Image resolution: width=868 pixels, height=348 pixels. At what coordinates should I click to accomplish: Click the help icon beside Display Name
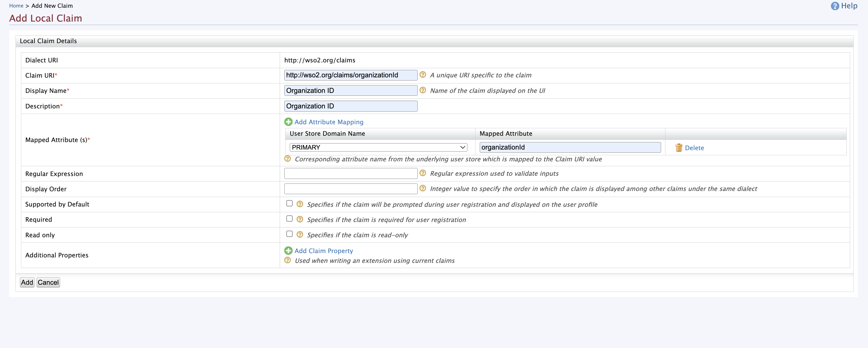point(422,90)
